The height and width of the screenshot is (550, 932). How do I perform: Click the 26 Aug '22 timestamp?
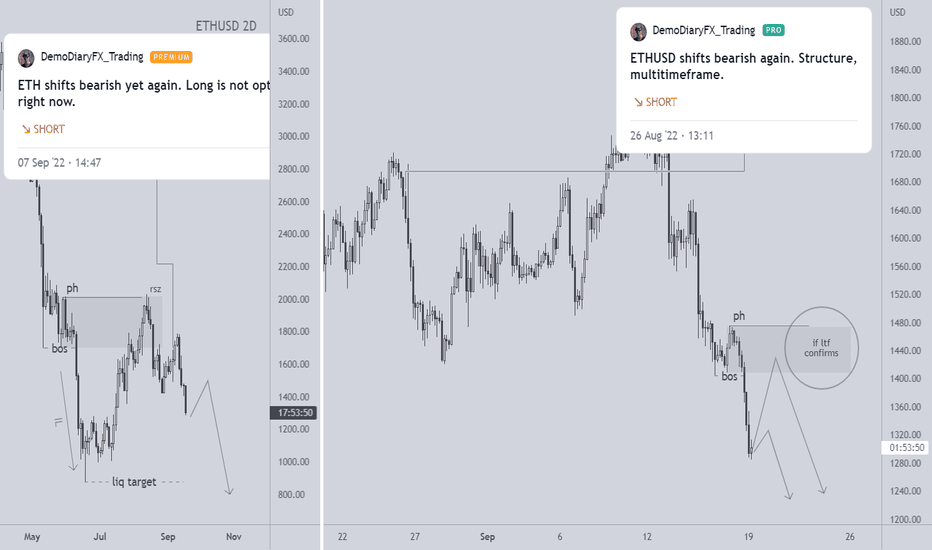tap(672, 136)
